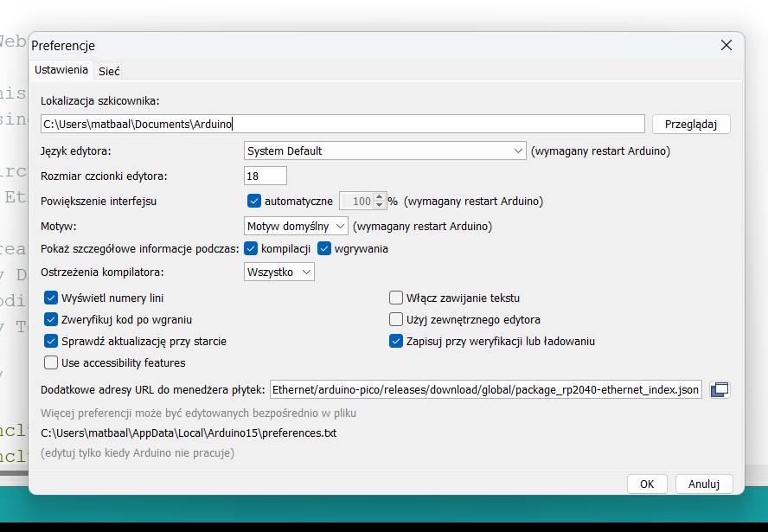Decrease interface scale with the down arrow
This screenshot has height=532, width=768.
379,205
